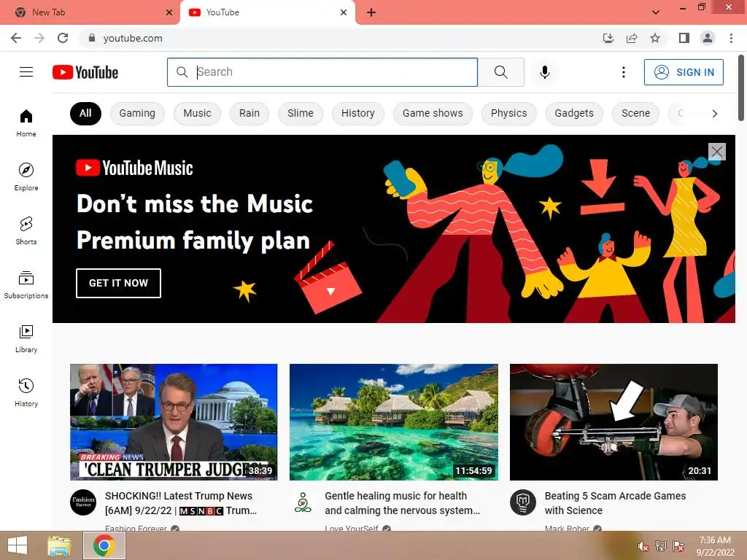View site info via lock icon

pyautogui.click(x=92, y=38)
